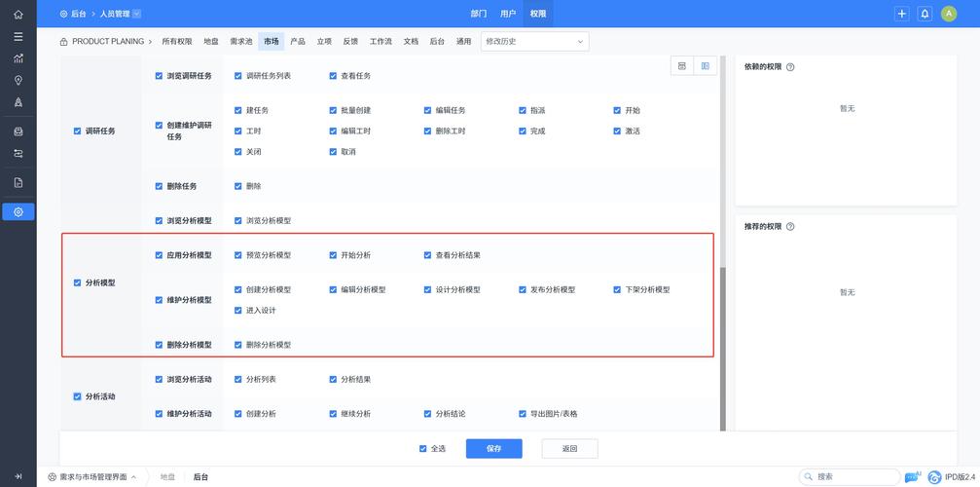This screenshot has width=980, height=487.
Task: Open the 修改历史 dropdown
Action: coord(534,42)
